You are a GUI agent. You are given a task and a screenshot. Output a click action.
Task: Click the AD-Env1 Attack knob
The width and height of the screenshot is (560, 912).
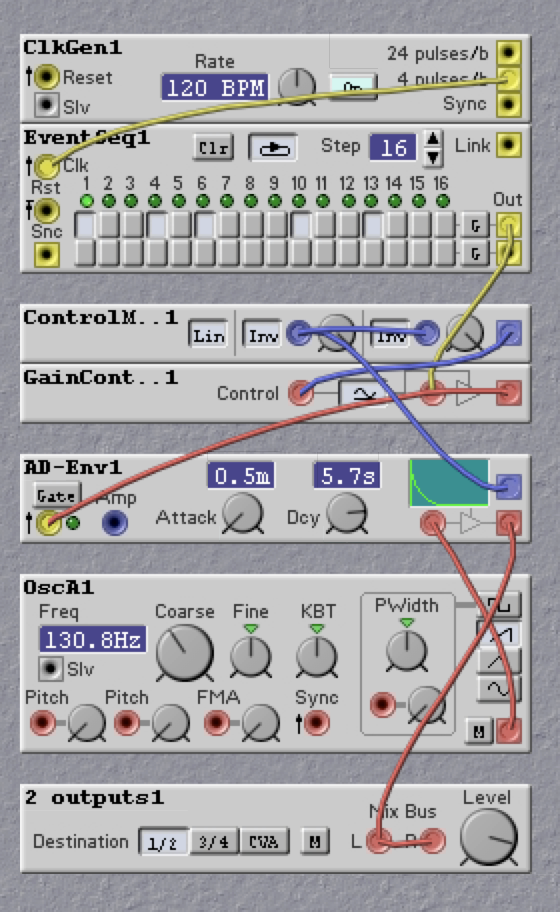(242, 513)
